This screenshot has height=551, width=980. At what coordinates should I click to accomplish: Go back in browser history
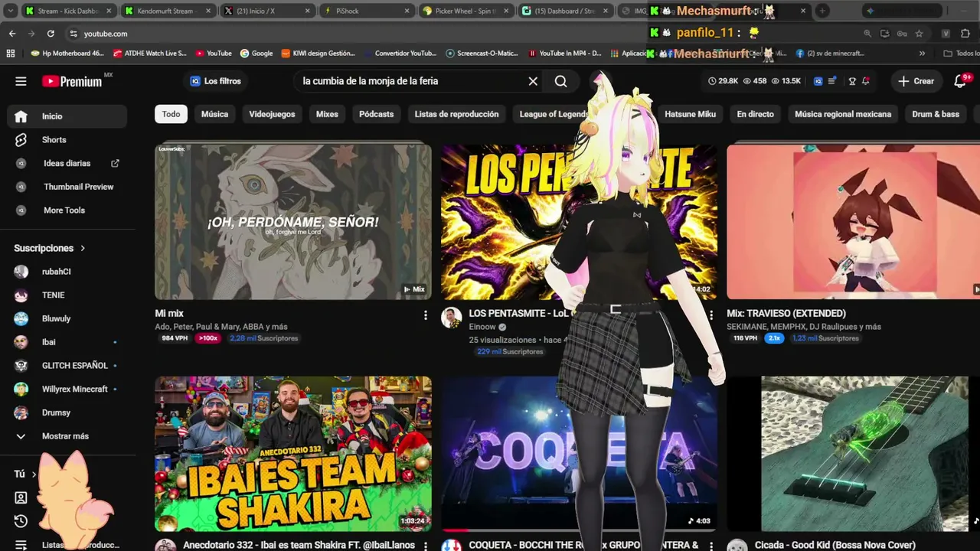[12, 34]
